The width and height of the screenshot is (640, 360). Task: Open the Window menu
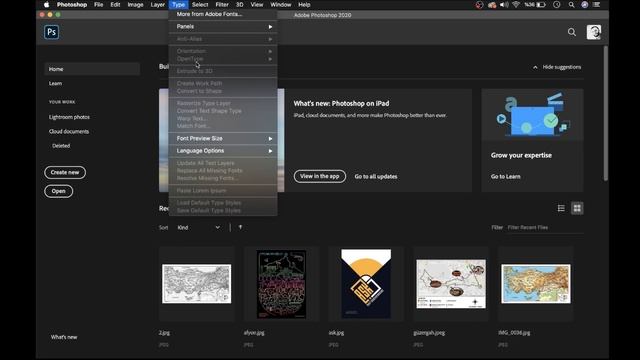(x=281, y=5)
